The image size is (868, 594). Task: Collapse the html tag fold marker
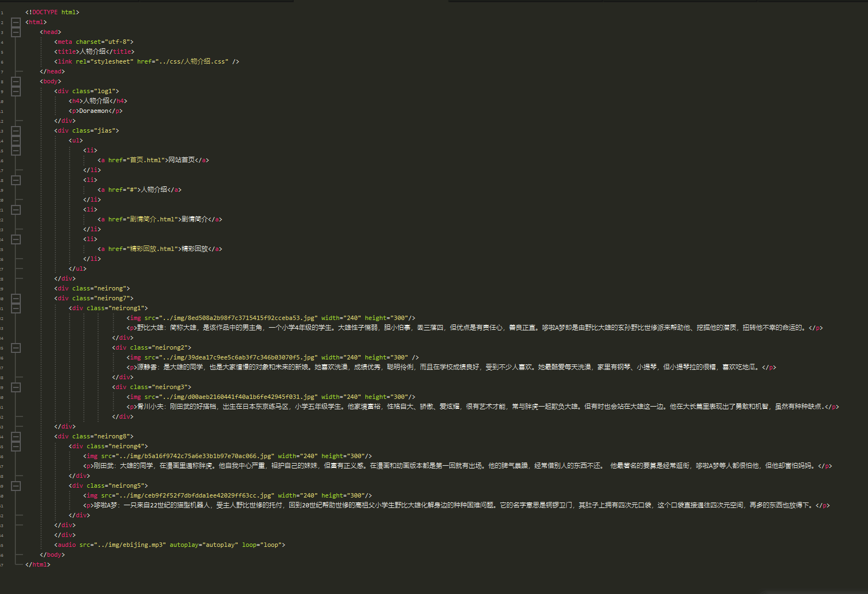point(16,22)
